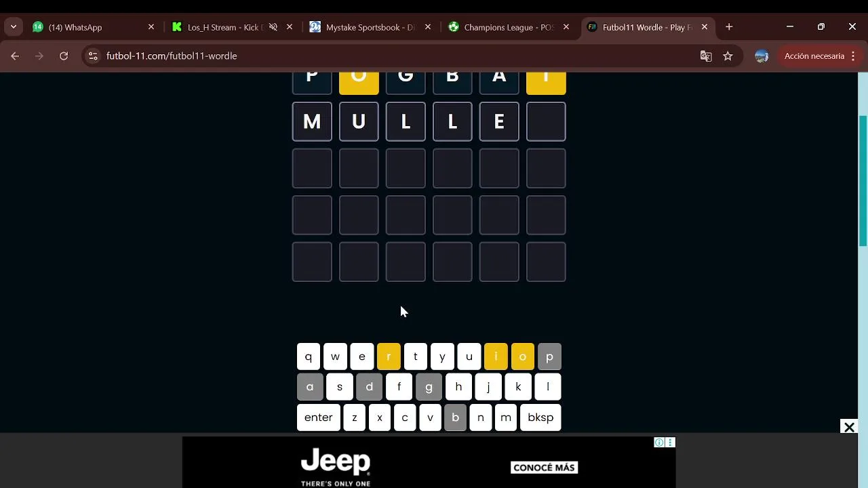
Task: Close the bottom ad banner with X
Action: [849, 427]
